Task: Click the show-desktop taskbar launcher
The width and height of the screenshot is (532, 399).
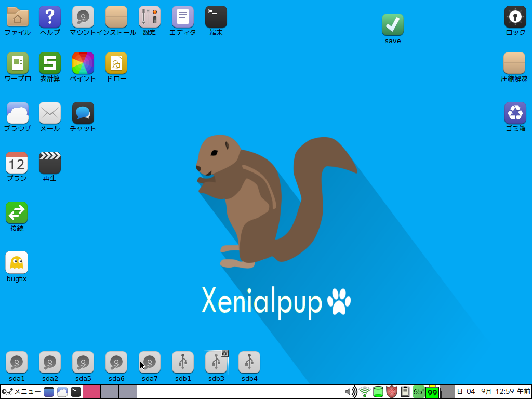Action: point(49,392)
